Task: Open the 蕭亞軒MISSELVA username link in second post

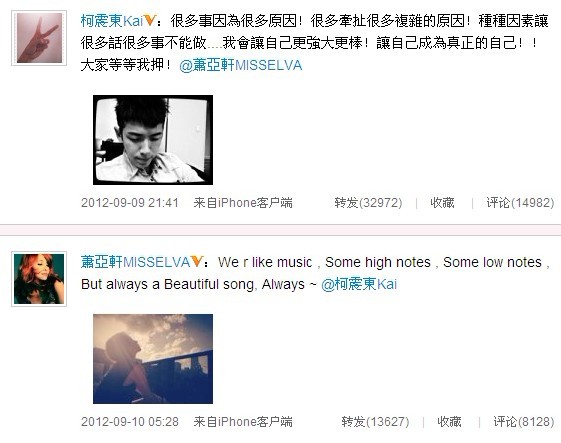Action: coord(135,262)
